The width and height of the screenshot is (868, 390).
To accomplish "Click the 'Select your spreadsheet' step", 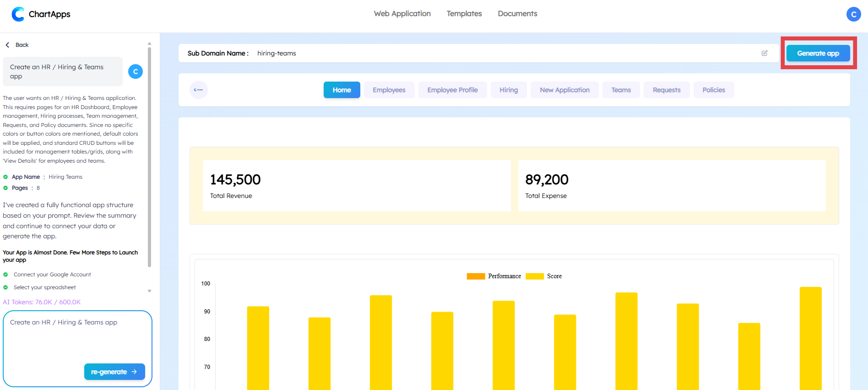I will click(x=45, y=287).
